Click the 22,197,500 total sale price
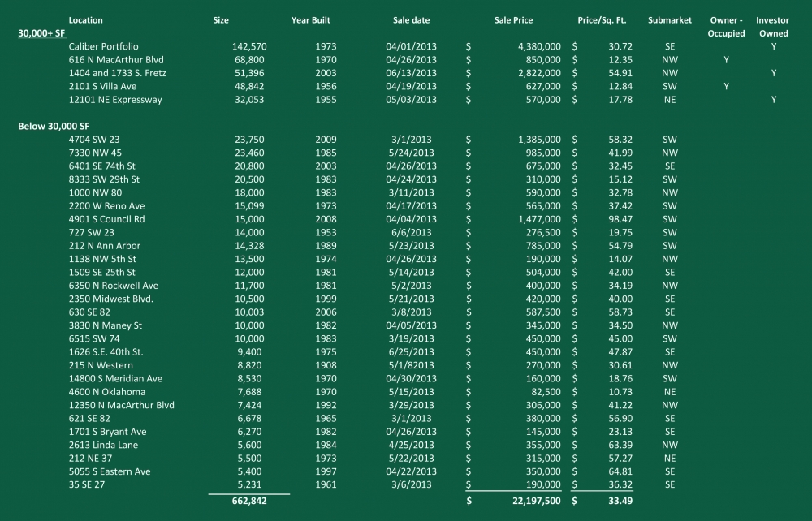812x521 pixels. tap(537, 501)
